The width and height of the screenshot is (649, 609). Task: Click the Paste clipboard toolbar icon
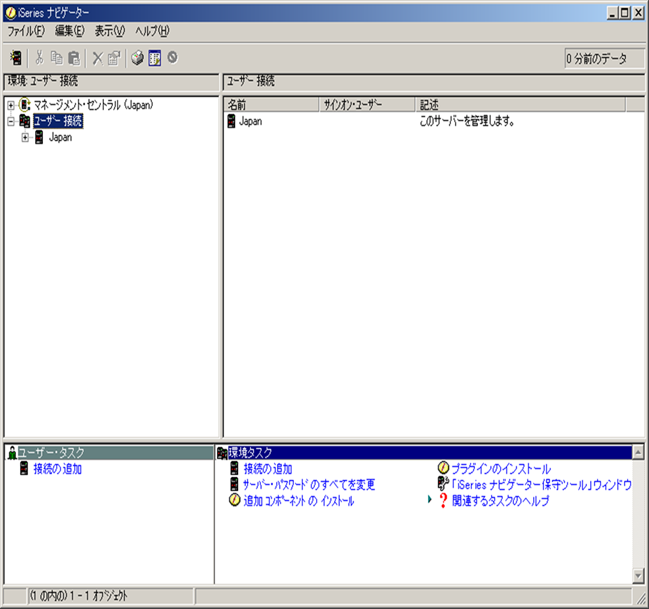tap(74, 58)
